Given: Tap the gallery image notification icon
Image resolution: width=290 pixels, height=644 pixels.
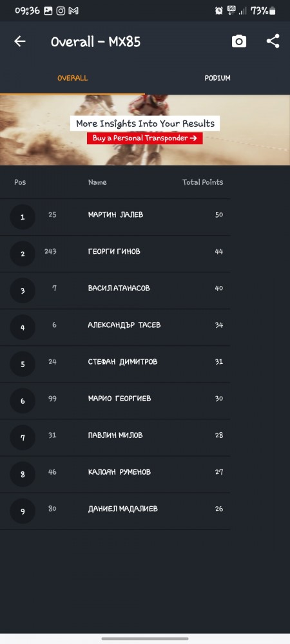Looking at the screenshot, I should (x=48, y=11).
